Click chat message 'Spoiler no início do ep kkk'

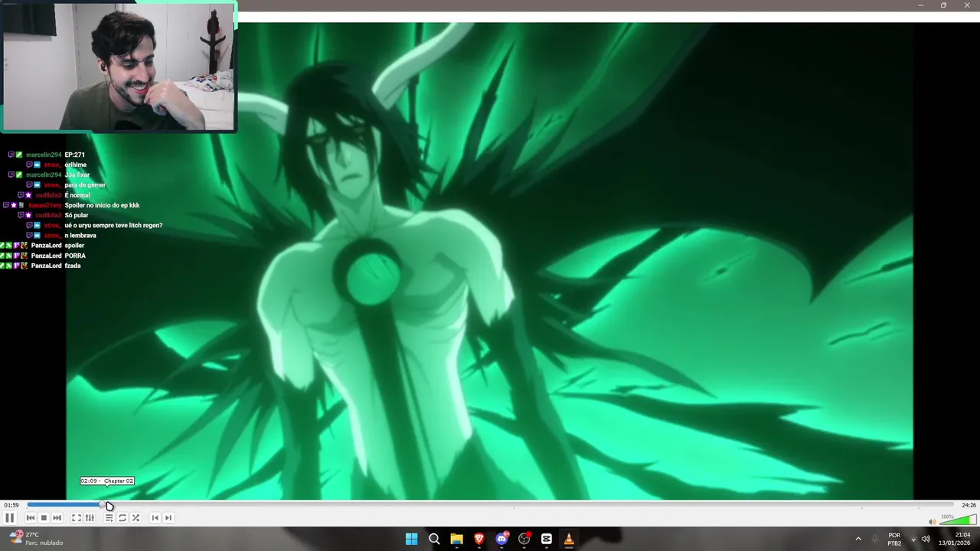[102, 205]
